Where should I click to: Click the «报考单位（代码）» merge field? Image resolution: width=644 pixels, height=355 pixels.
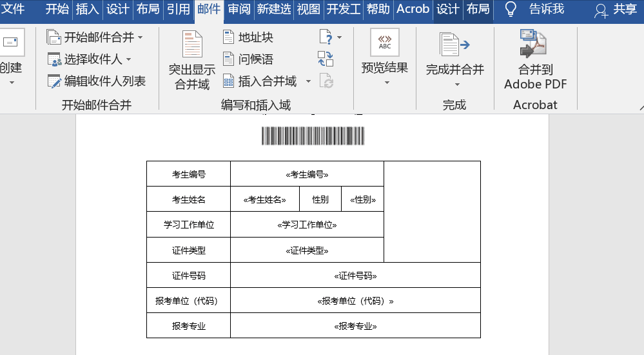pos(356,301)
